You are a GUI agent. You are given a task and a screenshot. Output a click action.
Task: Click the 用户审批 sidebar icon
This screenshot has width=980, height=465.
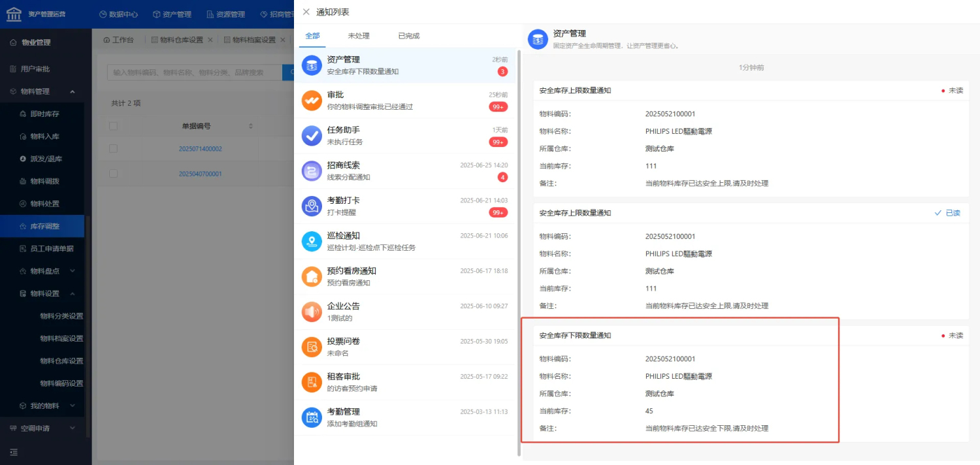(x=13, y=69)
